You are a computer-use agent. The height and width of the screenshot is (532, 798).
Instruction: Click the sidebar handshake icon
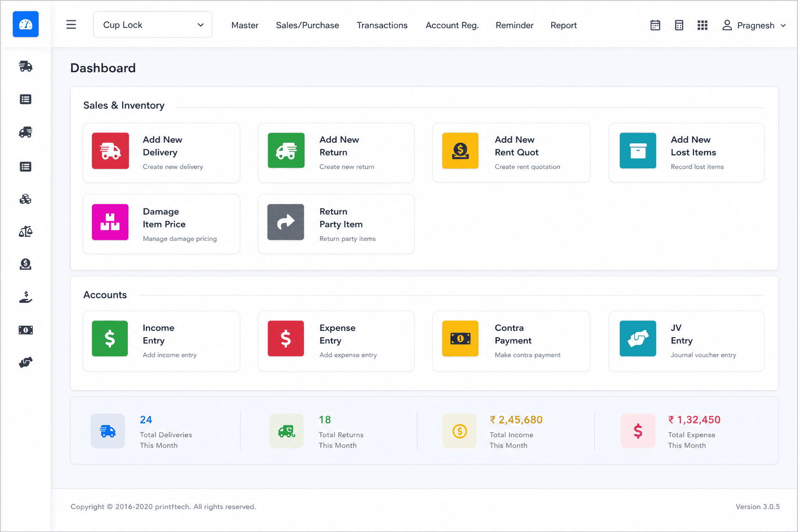coord(25,362)
